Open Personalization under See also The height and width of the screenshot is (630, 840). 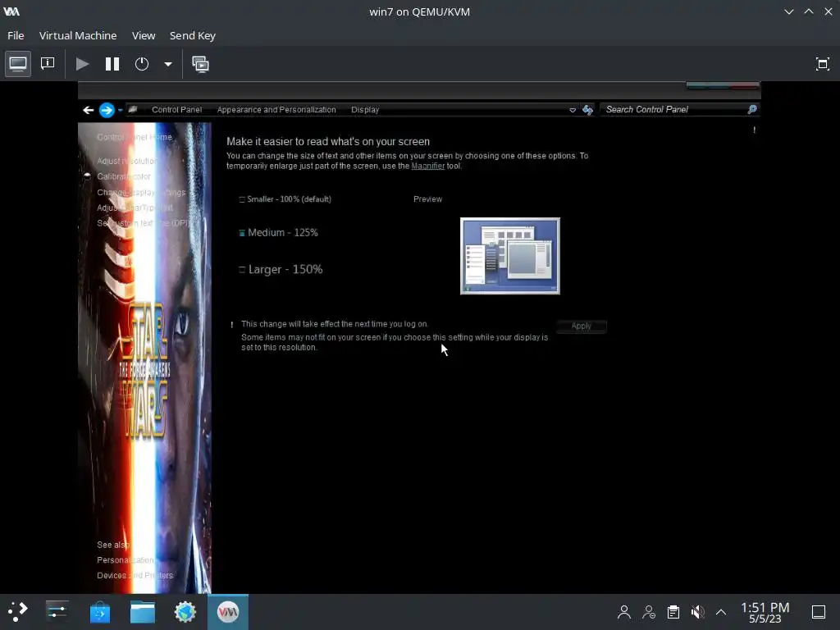pyautogui.click(x=126, y=559)
